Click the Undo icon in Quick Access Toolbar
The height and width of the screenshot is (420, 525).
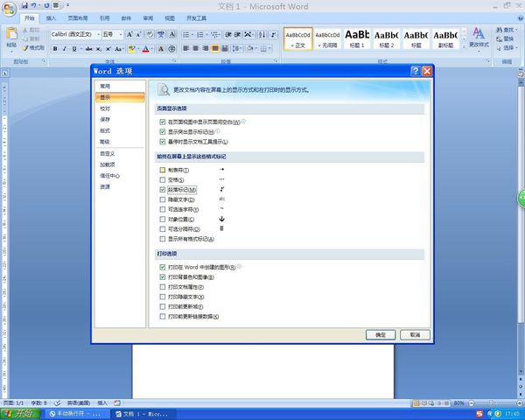(33, 5)
